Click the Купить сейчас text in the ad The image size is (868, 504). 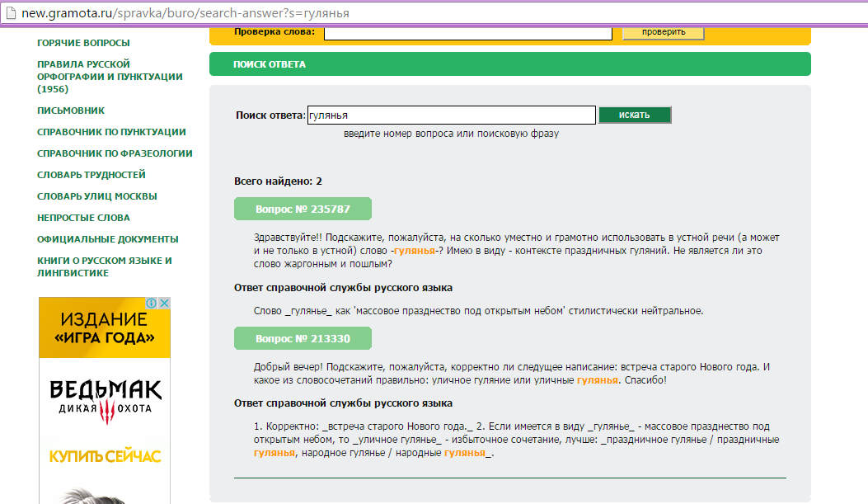pyautogui.click(x=105, y=456)
